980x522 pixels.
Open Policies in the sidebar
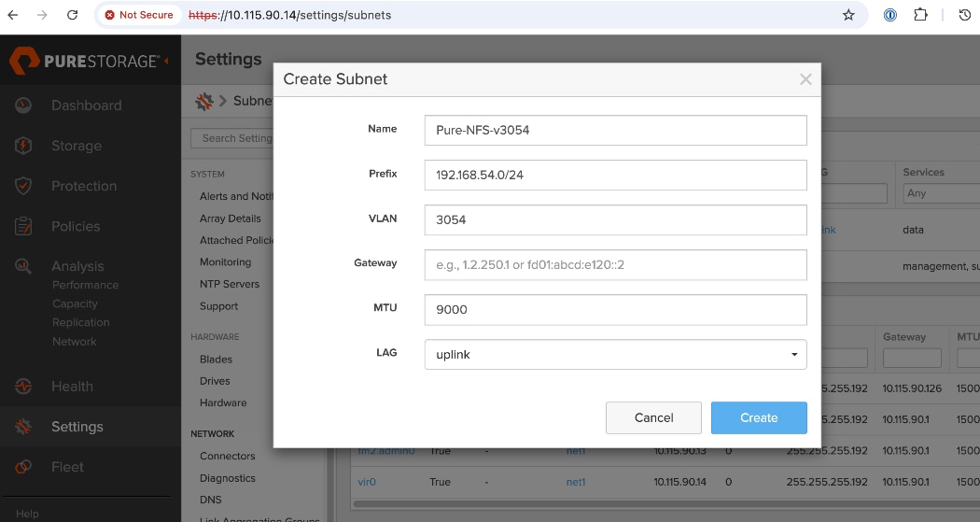click(x=76, y=226)
